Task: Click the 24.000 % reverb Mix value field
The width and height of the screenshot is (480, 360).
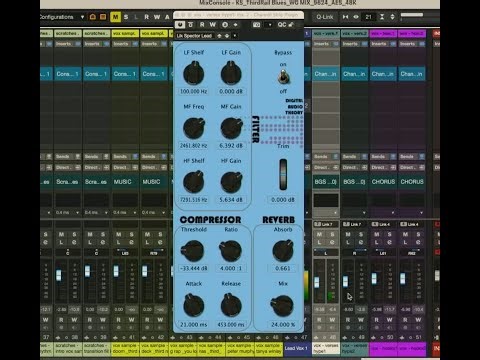Action: pyautogui.click(x=283, y=324)
